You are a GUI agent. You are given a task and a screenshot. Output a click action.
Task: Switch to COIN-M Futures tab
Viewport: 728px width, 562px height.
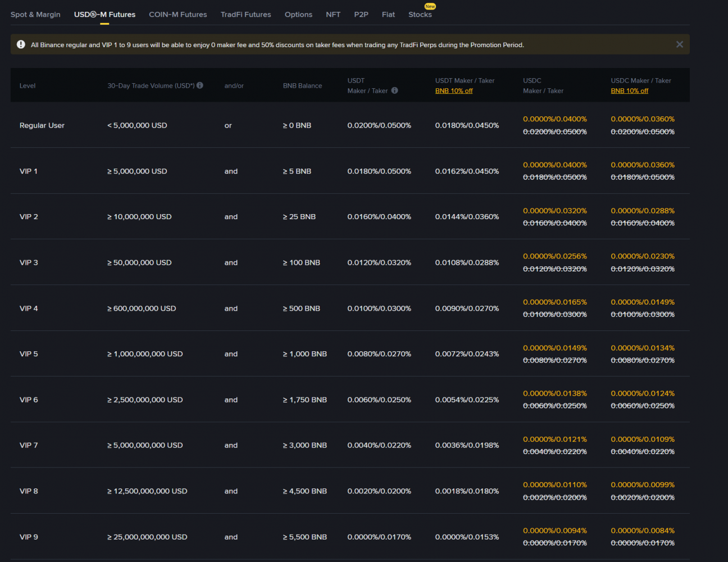click(178, 15)
